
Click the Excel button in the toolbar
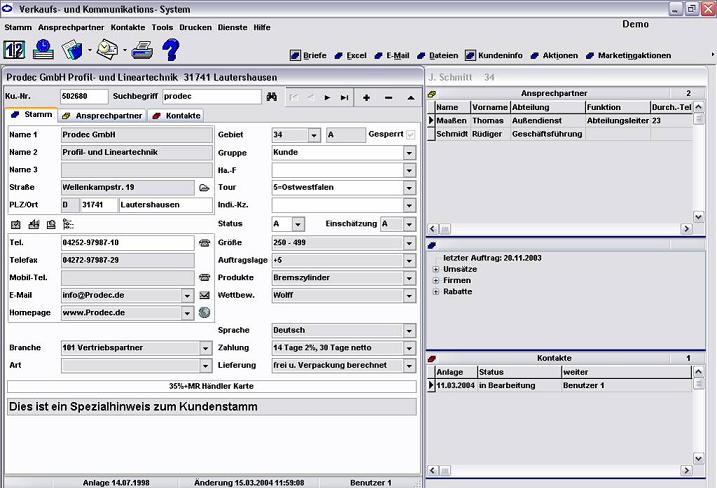(350, 55)
